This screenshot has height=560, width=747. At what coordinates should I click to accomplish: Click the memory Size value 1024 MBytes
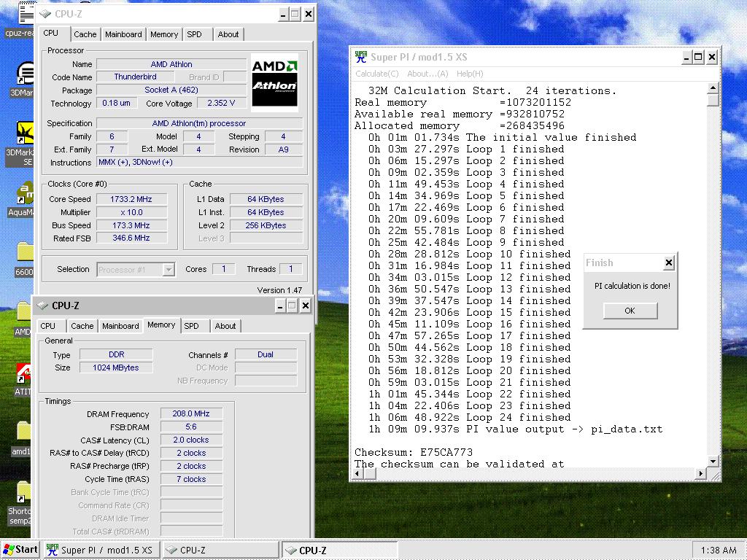116,367
